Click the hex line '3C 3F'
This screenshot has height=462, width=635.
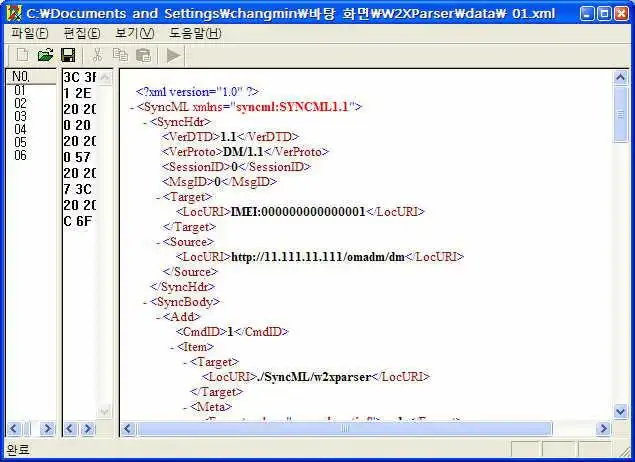79,77
